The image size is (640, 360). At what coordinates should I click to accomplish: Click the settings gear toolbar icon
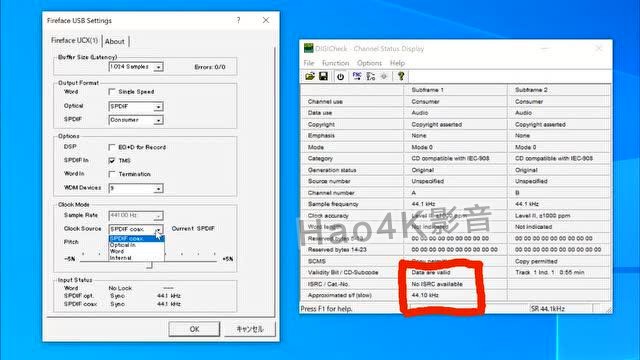tap(384, 76)
